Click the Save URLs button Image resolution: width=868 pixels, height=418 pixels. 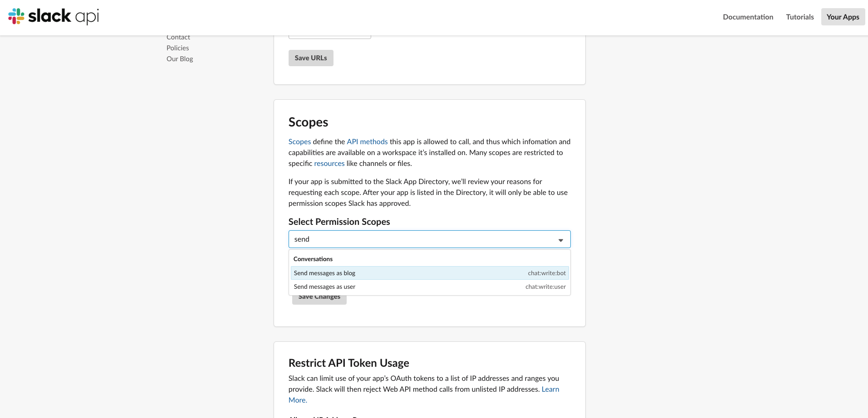[x=310, y=58]
